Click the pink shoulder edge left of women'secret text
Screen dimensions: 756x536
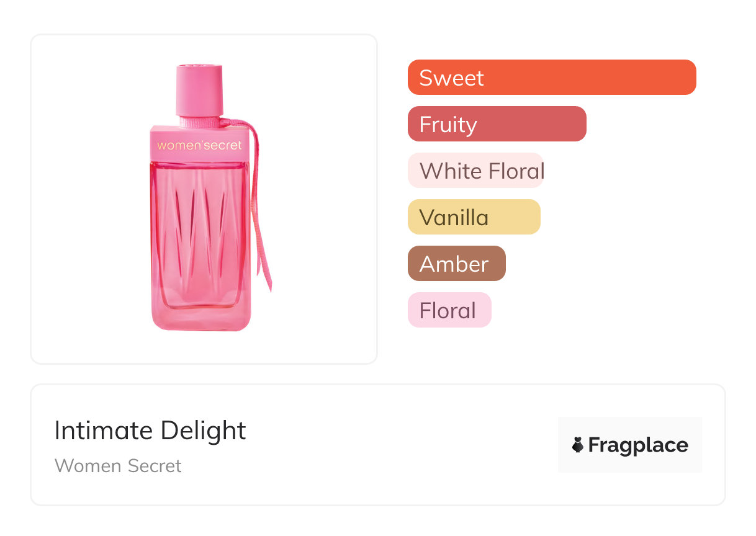coord(153,145)
